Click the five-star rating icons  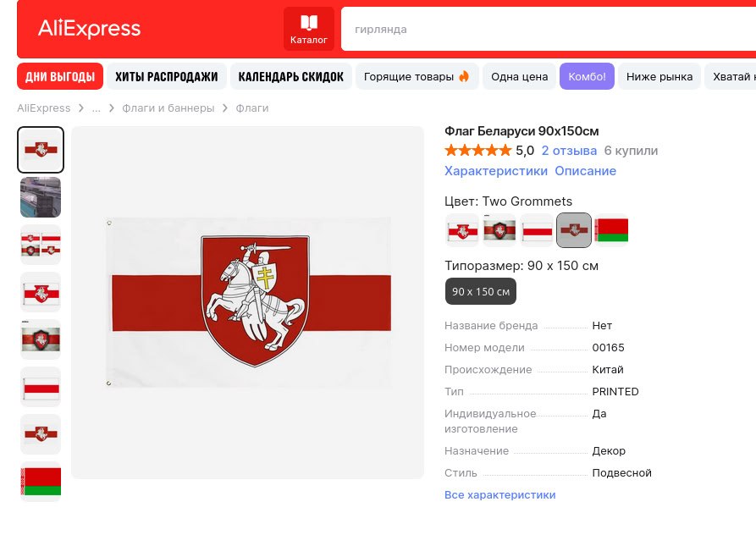click(477, 151)
